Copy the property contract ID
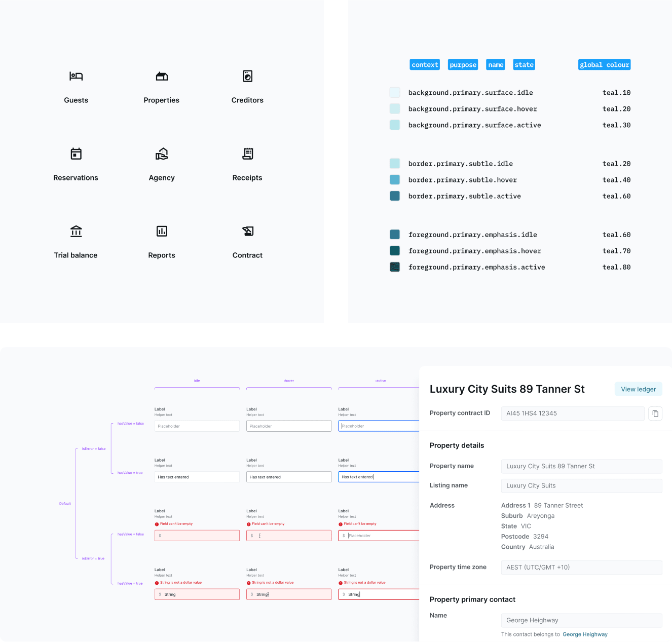 (x=655, y=413)
